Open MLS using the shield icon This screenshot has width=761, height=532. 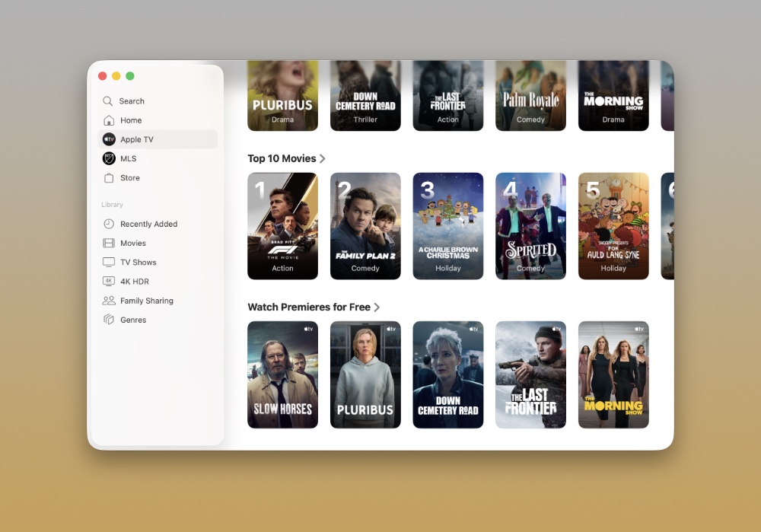coord(109,158)
